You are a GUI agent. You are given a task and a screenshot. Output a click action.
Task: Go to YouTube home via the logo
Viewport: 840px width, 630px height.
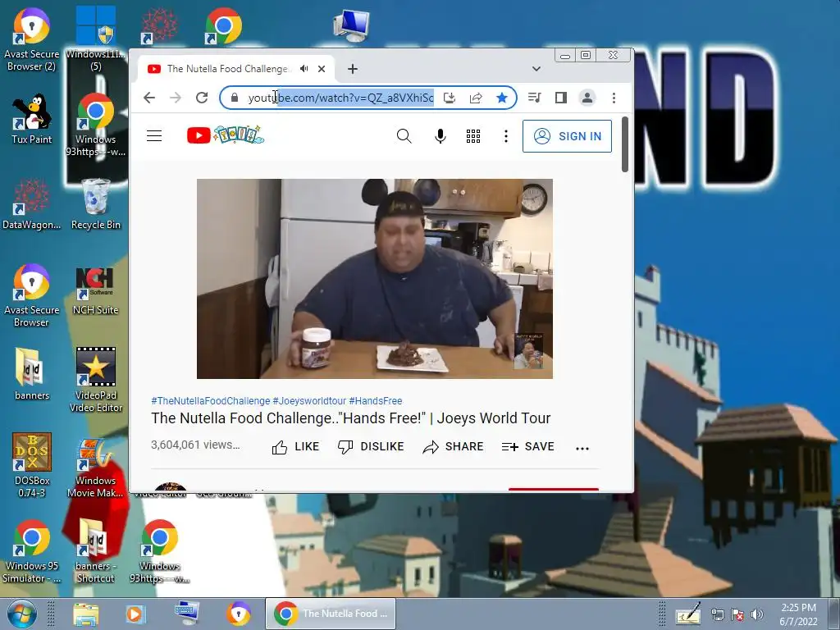tap(225, 135)
